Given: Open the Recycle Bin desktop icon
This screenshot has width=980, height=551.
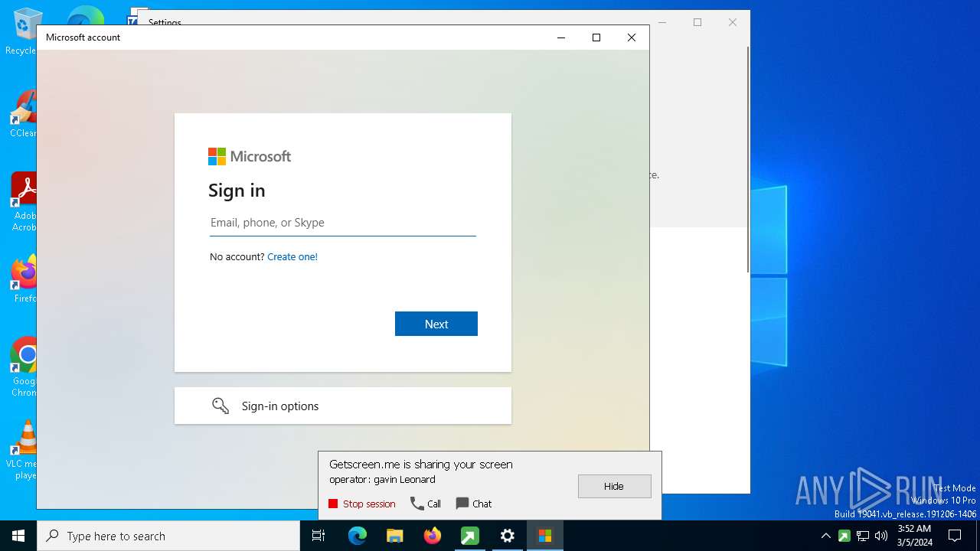Looking at the screenshot, I should point(23,32).
